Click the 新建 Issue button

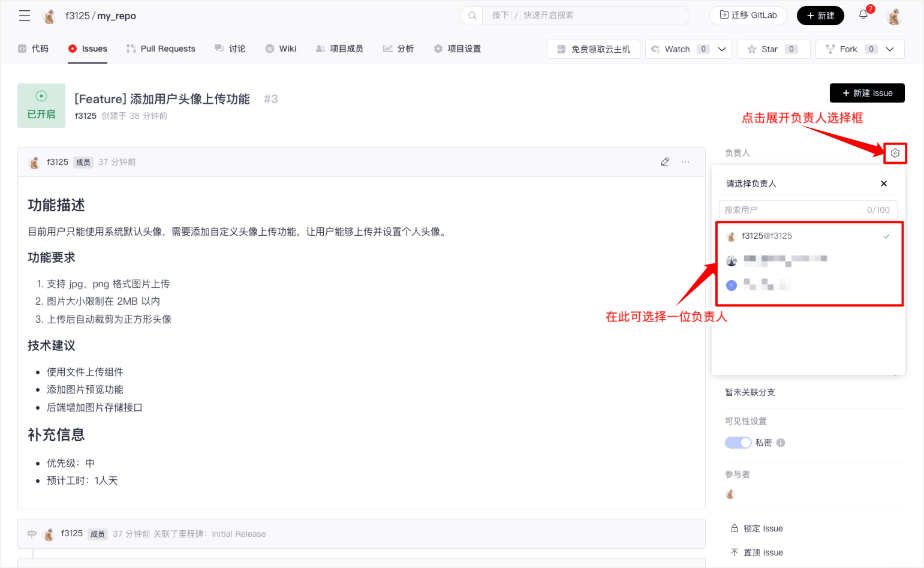coord(866,93)
